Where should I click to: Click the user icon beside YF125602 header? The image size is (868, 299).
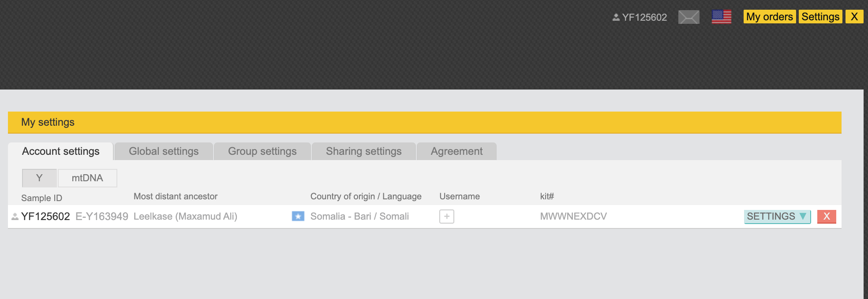click(616, 18)
